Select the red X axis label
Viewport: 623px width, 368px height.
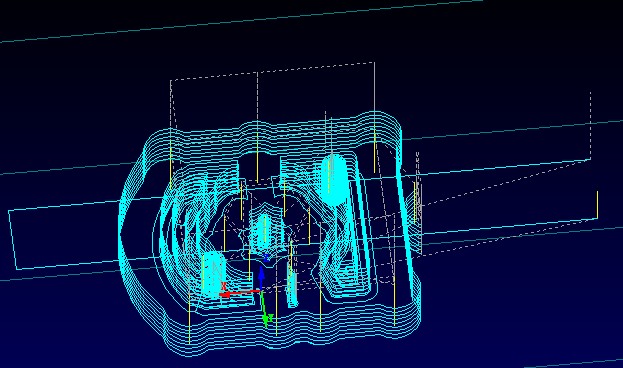(x=224, y=286)
